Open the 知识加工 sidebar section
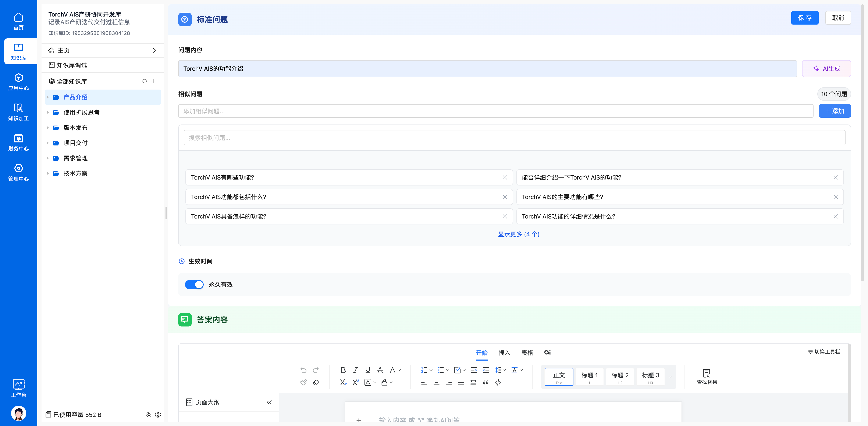The width and height of the screenshot is (868, 426). (x=18, y=112)
